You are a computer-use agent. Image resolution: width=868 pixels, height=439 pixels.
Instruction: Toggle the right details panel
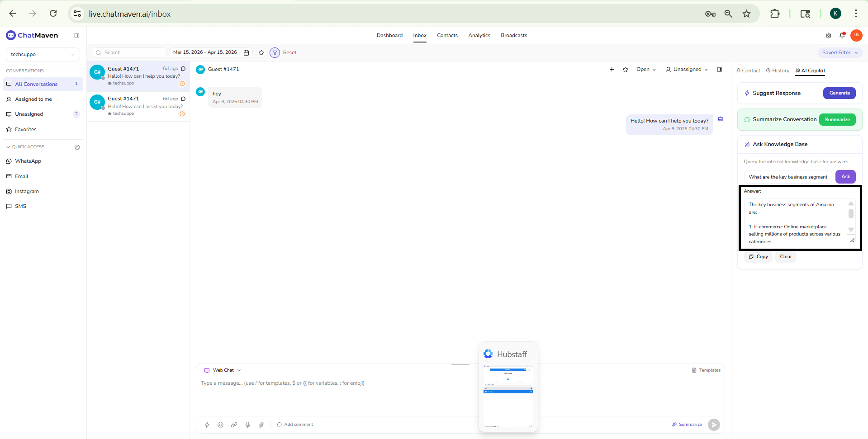pos(719,70)
